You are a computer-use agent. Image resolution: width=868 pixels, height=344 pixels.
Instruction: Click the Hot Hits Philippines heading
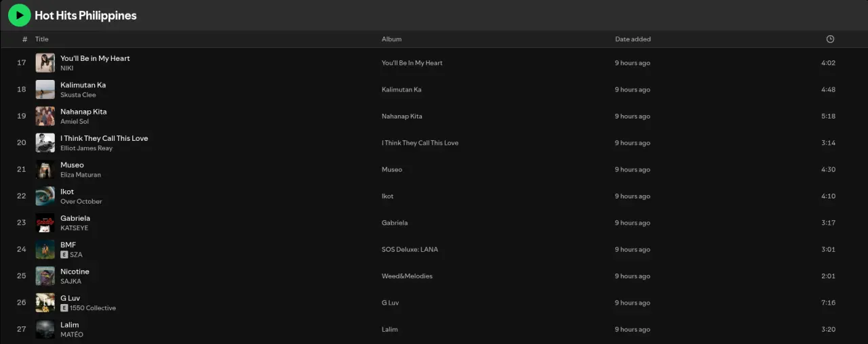click(85, 16)
